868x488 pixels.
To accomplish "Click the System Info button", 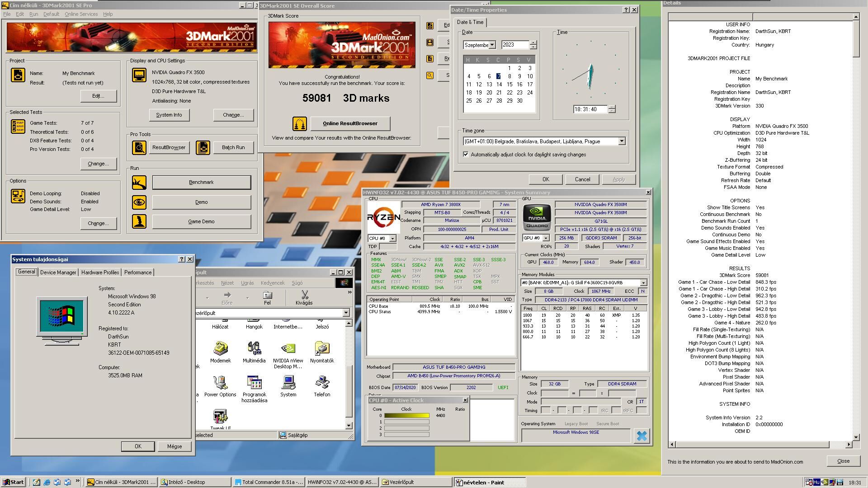I will tap(169, 115).
